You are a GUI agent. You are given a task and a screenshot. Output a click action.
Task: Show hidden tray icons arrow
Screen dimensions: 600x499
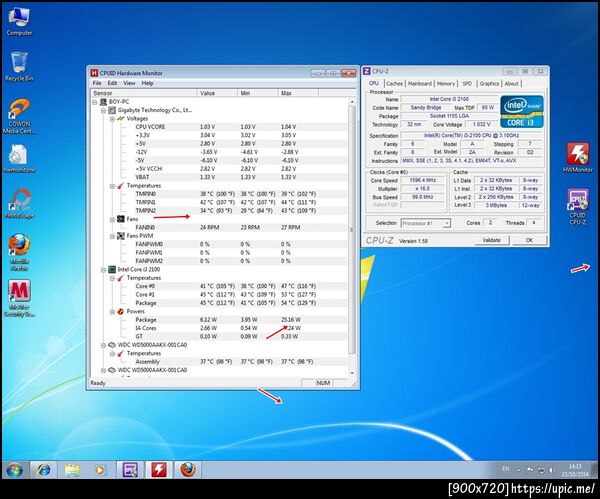(519, 470)
